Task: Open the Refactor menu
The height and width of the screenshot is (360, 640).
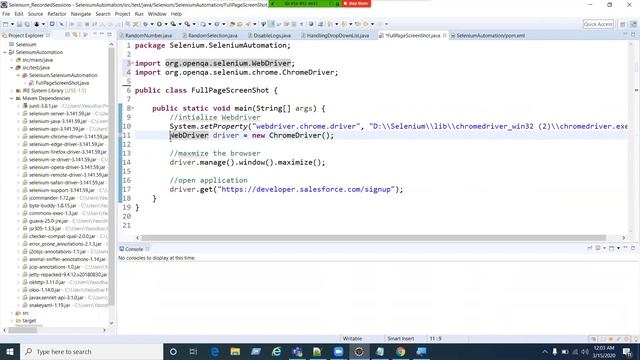Action: point(57,14)
